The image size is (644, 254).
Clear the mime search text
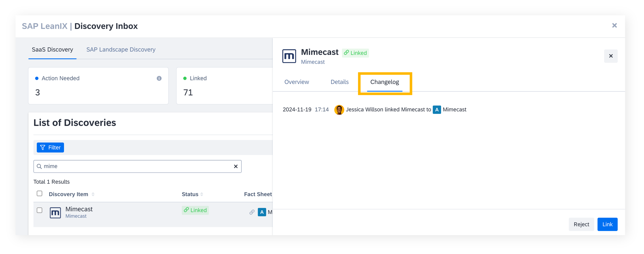point(236,166)
